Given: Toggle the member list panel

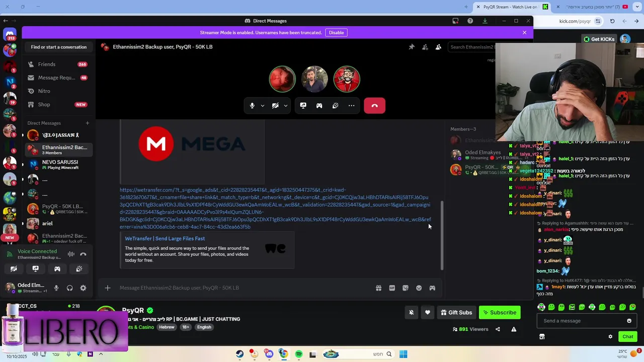Looking at the screenshot, I should (438, 47).
